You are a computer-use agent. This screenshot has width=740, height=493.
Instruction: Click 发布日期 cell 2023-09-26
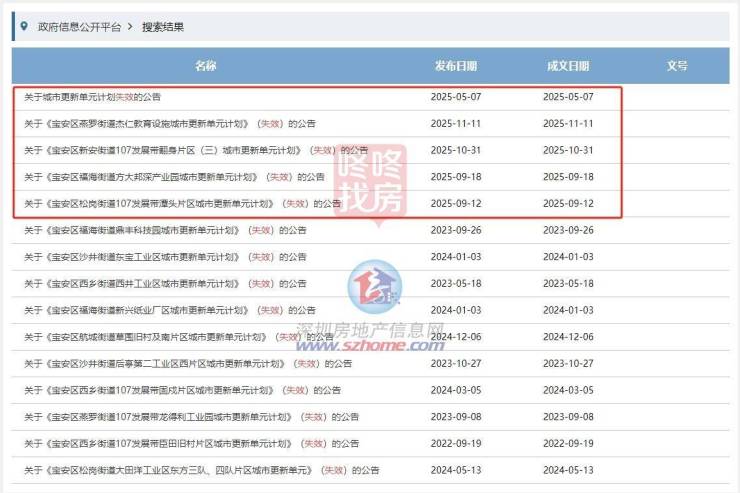456,230
